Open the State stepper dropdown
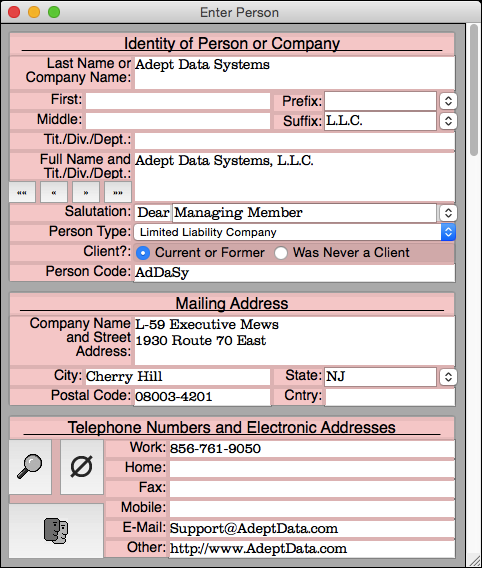The width and height of the screenshot is (482, 568). [x=448, y=377]
